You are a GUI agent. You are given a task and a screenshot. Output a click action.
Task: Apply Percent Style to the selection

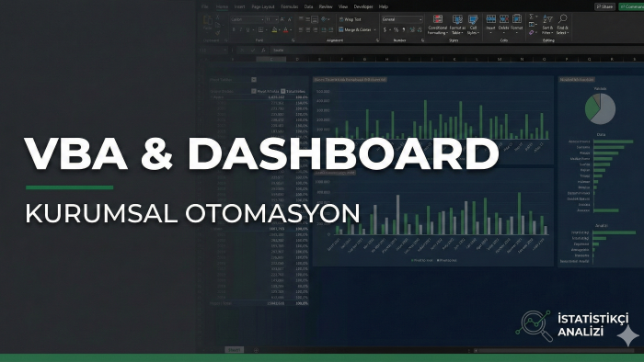pos(396,30)
